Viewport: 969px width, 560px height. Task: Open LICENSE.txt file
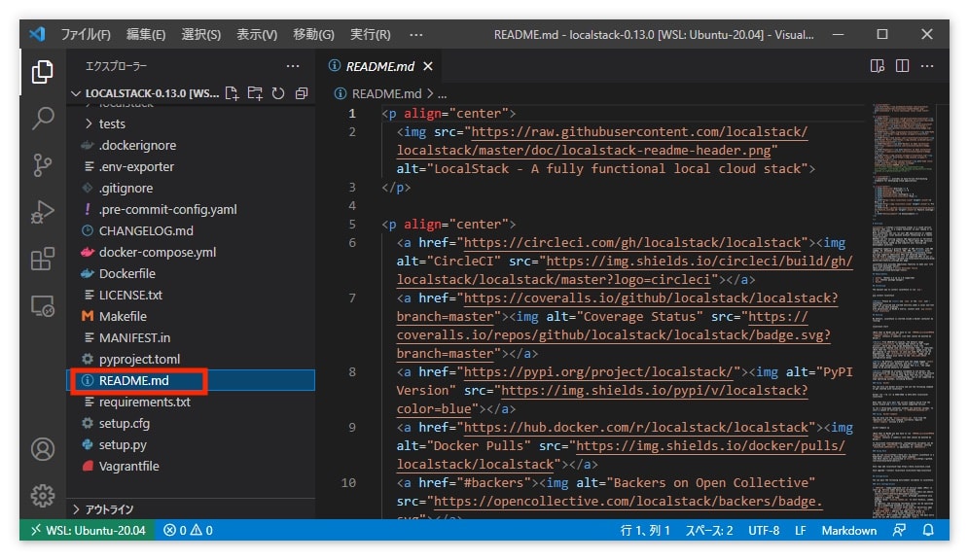click(x=191, y=295)
